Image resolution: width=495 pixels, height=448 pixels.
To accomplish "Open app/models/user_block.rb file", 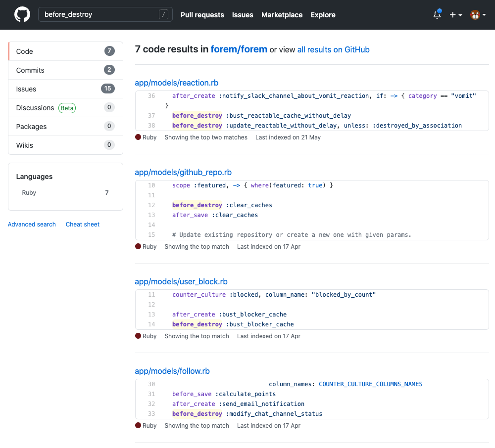I will (181, 281).
